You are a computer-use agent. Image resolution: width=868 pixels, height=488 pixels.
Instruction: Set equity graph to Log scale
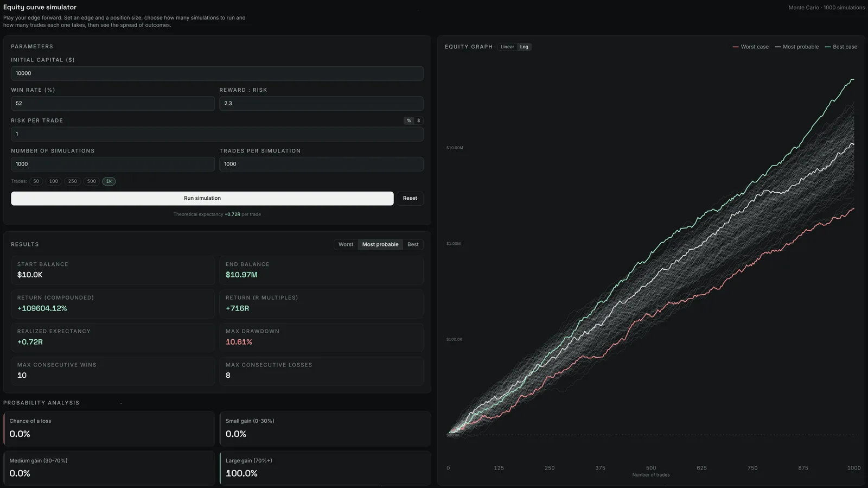524,47
